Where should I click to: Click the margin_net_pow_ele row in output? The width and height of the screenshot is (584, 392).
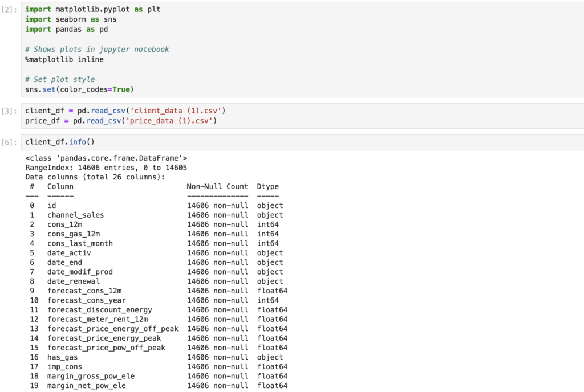(86, 386)
